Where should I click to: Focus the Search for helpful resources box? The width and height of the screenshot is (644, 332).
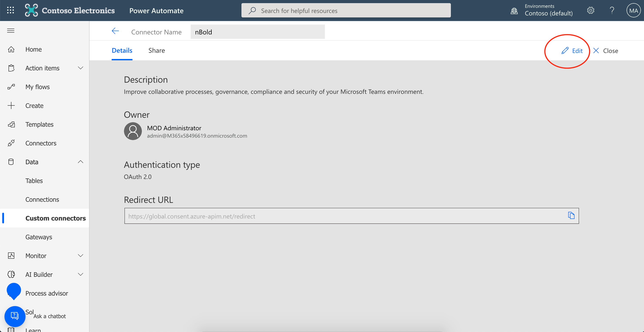[346, 11]
